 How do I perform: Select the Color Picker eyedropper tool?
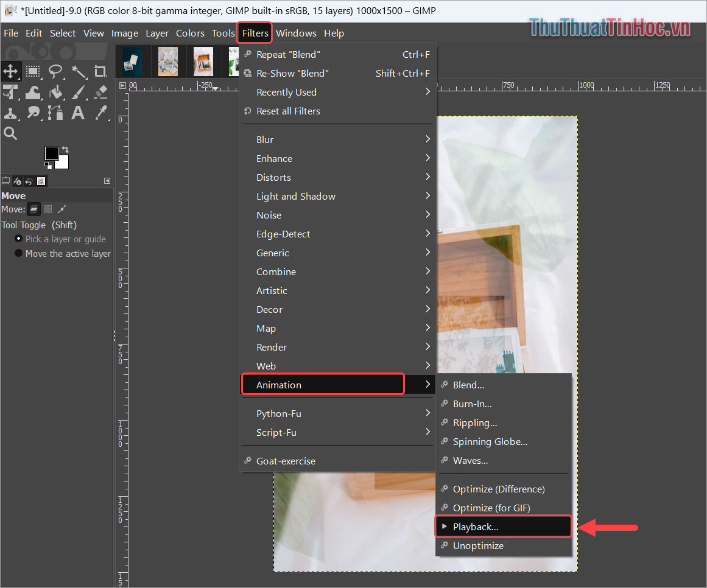100,113
